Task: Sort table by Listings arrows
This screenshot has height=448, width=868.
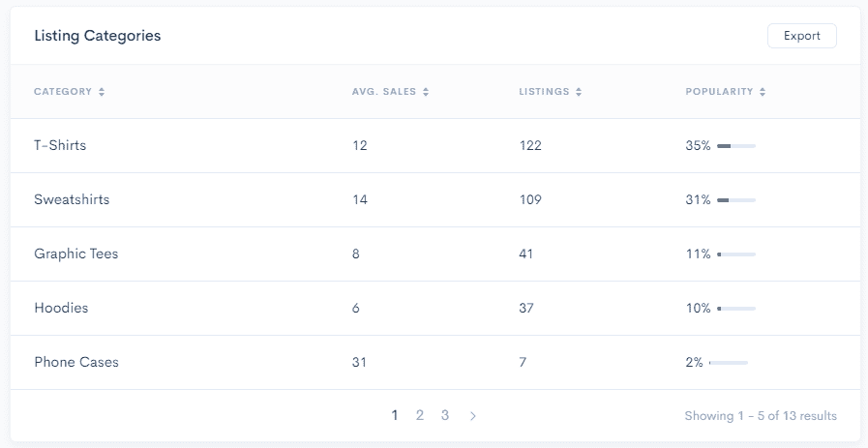Action: 579,93
